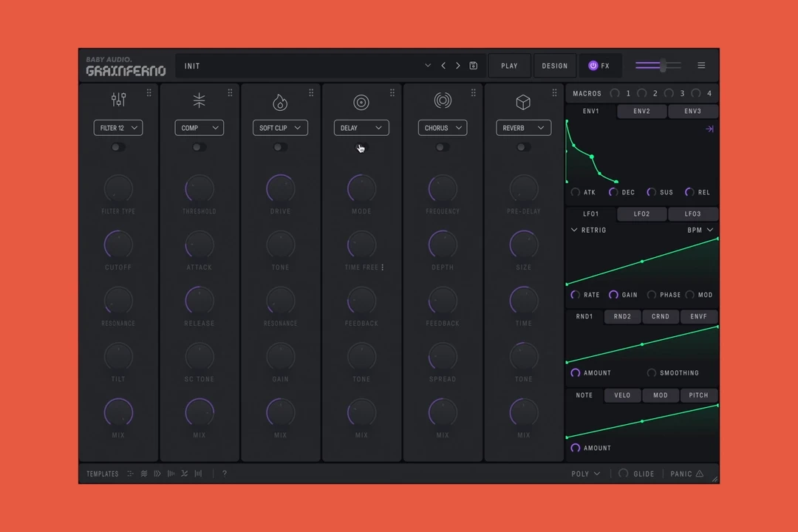The height and width of the screenshot is (532, 798).
Task: Open the question mark help icon
Action: pyautogui.click(x=225, y=474)
